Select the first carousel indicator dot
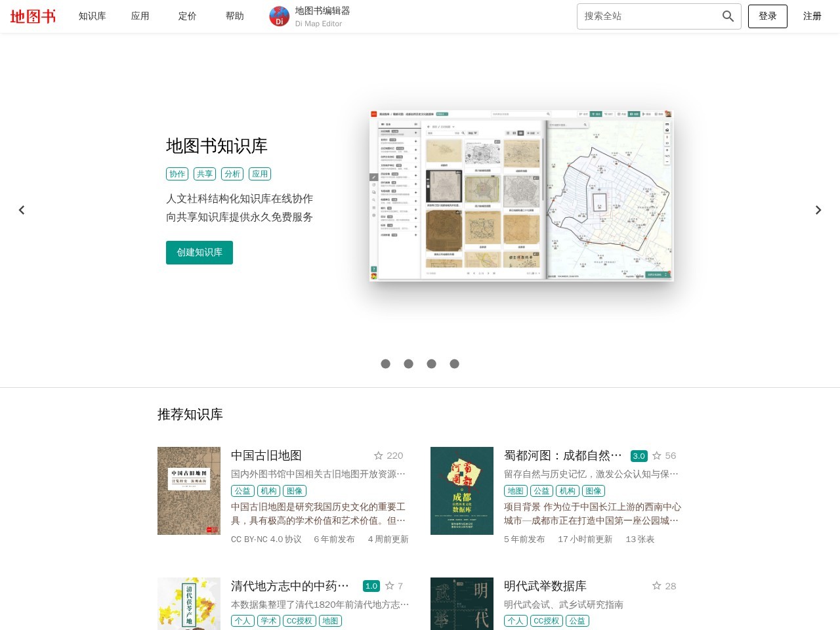 (385, 364)
